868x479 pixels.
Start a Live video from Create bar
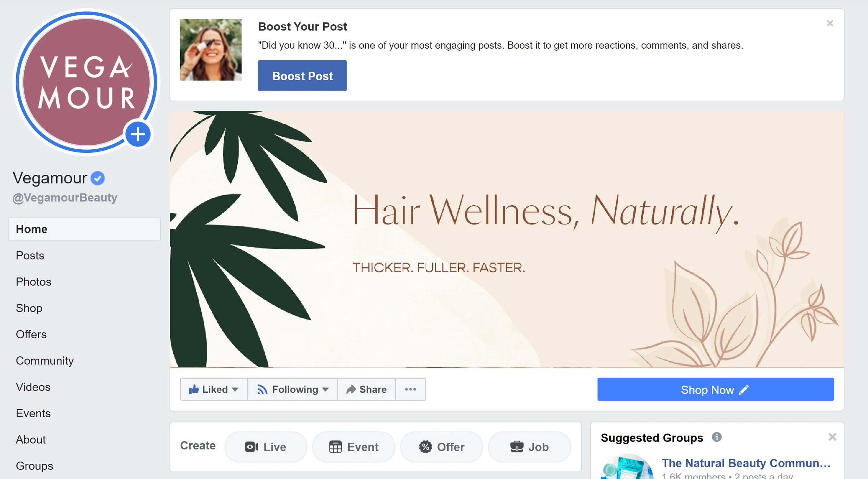point(266,447)
